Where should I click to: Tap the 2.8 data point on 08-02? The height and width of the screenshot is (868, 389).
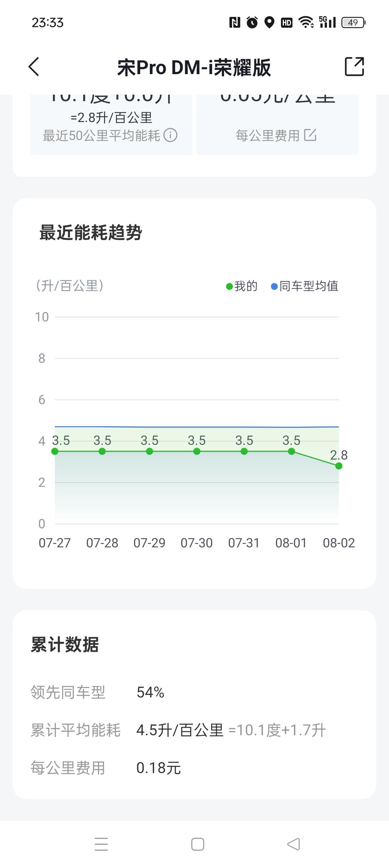[x=339, y=466]
